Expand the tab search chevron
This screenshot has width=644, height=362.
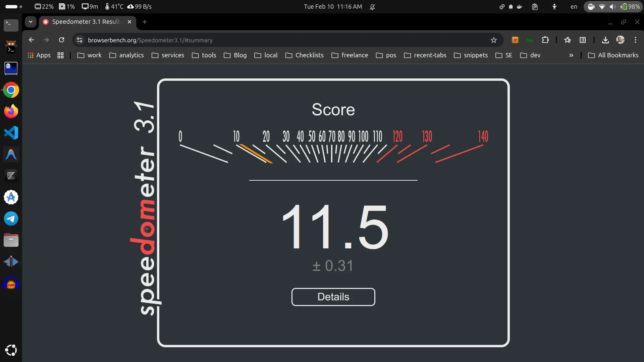(31, 21)
